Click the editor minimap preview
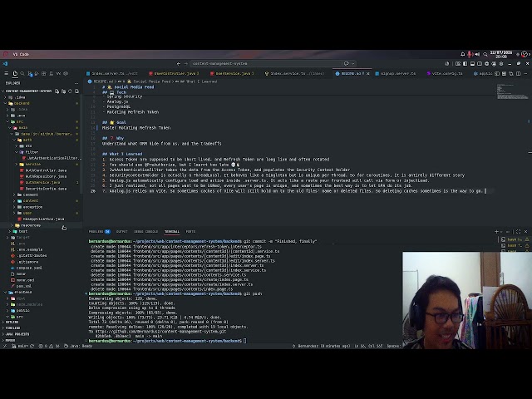Image resolution: width=532 pixels, height=399 pixels. pyautogui.click(x=512, y=92)
